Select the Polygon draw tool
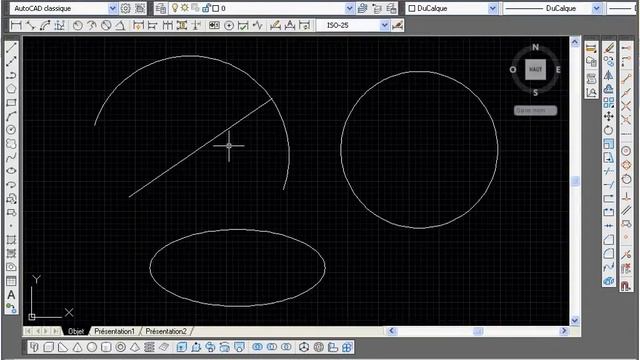This screenshot has width=640, height=360. pyautogui.click(x=11, y=89)
